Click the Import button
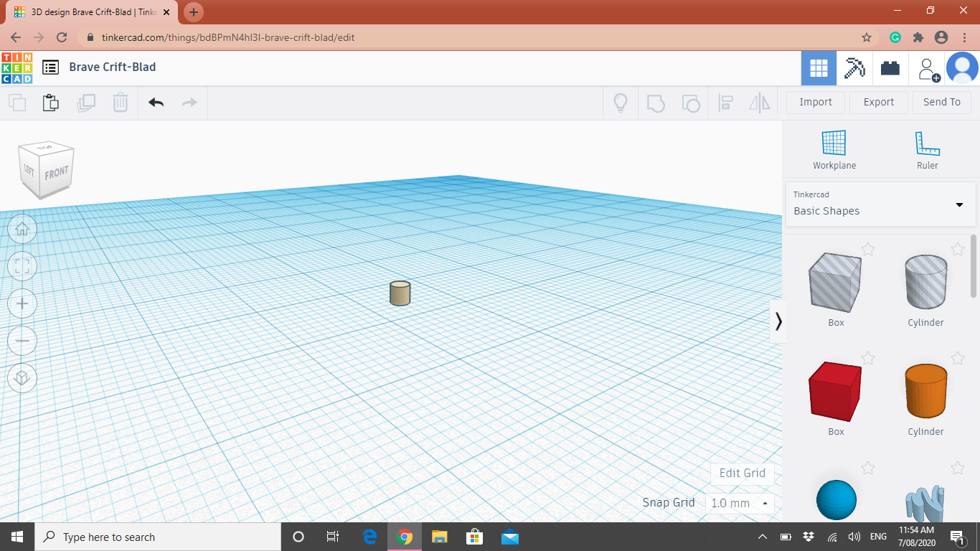The image size is (980, 551). point(816,102)
